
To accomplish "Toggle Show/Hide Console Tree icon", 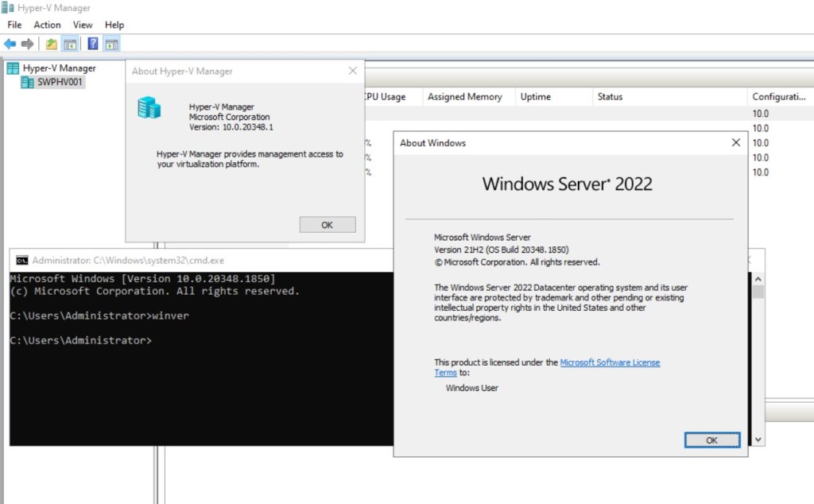I will tap(70, 44).
